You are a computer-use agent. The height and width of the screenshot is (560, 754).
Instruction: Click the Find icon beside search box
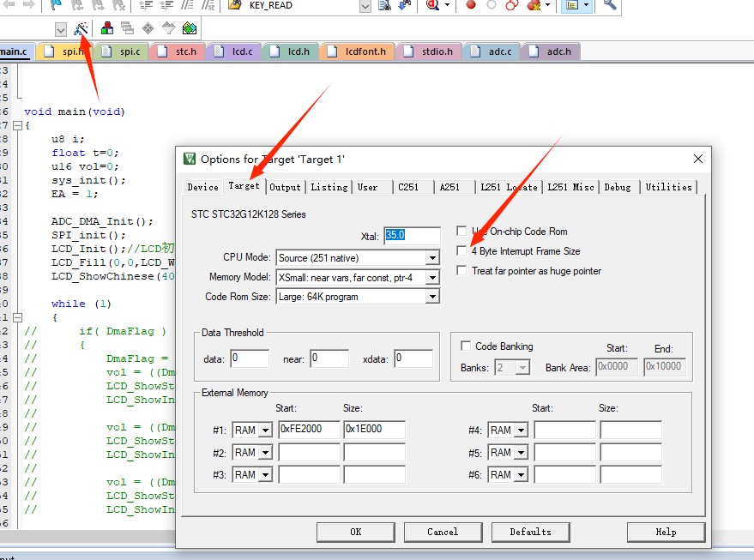point(384,5)
